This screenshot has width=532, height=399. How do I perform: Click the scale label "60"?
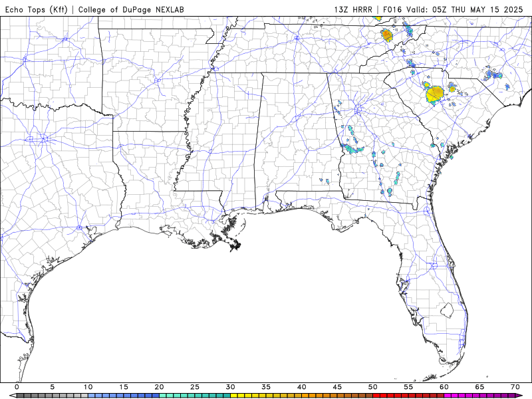pos(444,387)
